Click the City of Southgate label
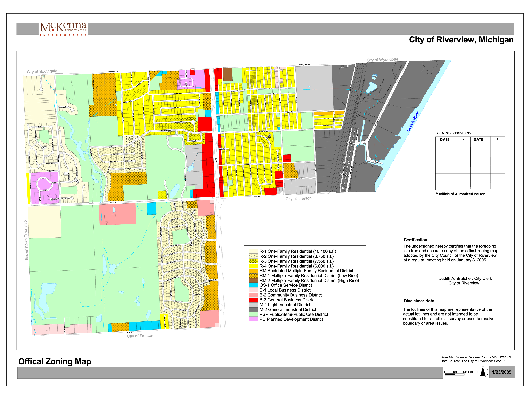Screen dimensions: 532x399 (x=42, y=72)
